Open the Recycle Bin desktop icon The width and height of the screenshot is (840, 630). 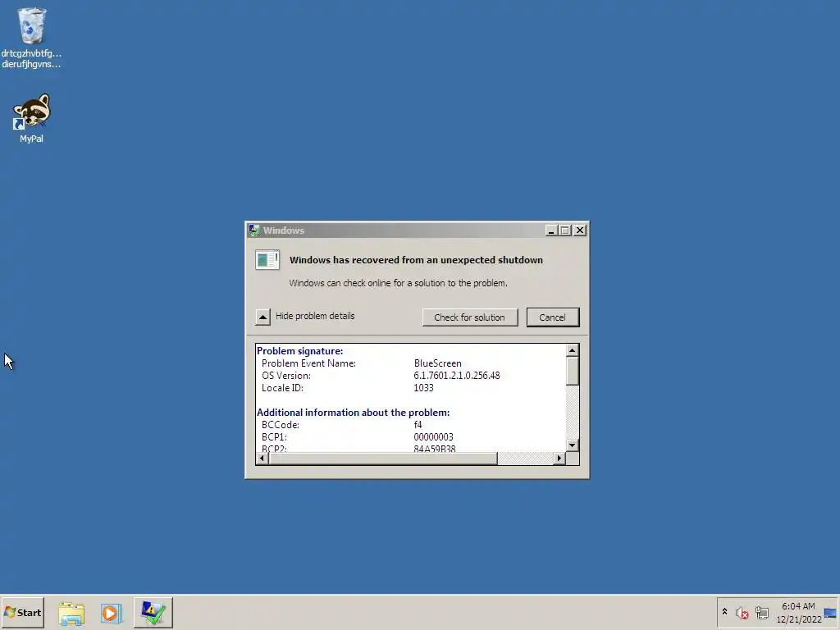pos(32,38)
